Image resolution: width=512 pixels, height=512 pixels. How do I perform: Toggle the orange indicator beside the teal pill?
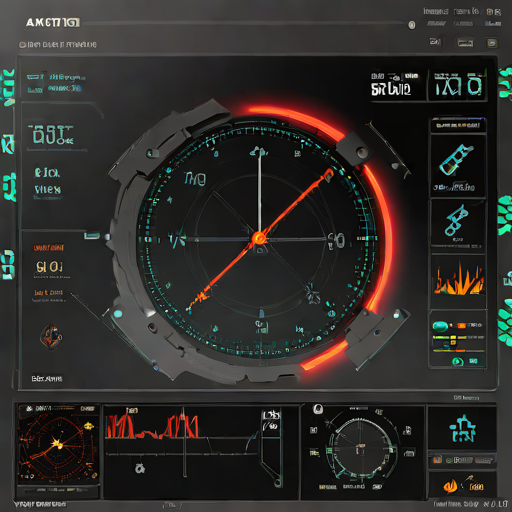461,325
